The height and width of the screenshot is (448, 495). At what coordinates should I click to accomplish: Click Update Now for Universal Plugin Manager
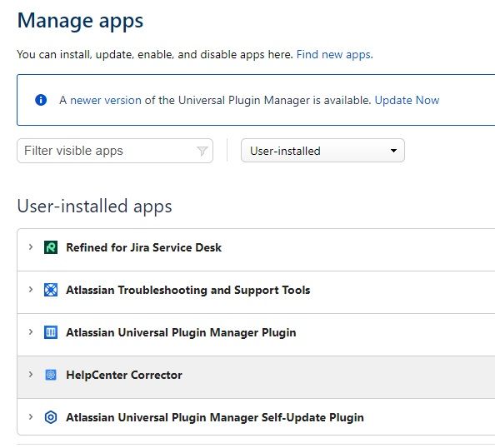tap(407, 100)
